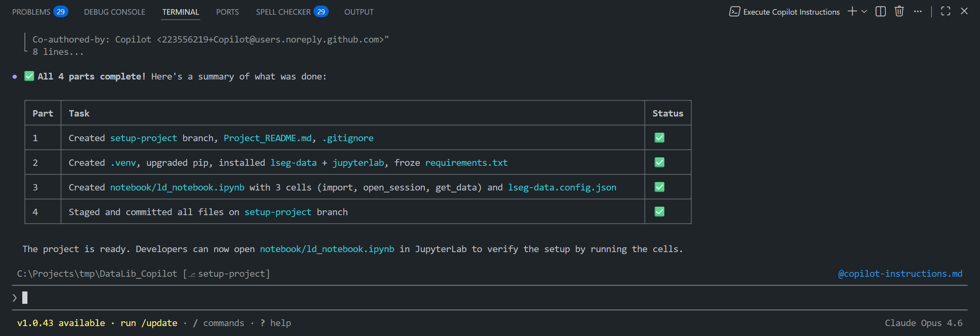980x336 pixels.
Task: Click the 8 lines... collapsed output
Action: point(58,52)
